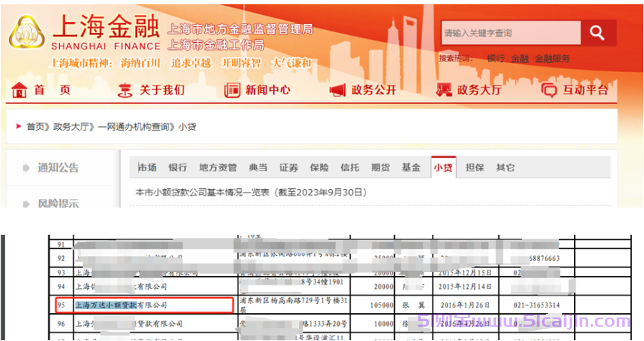Click the magnifier search button
The image size is (644, 341).
(597, 32)
